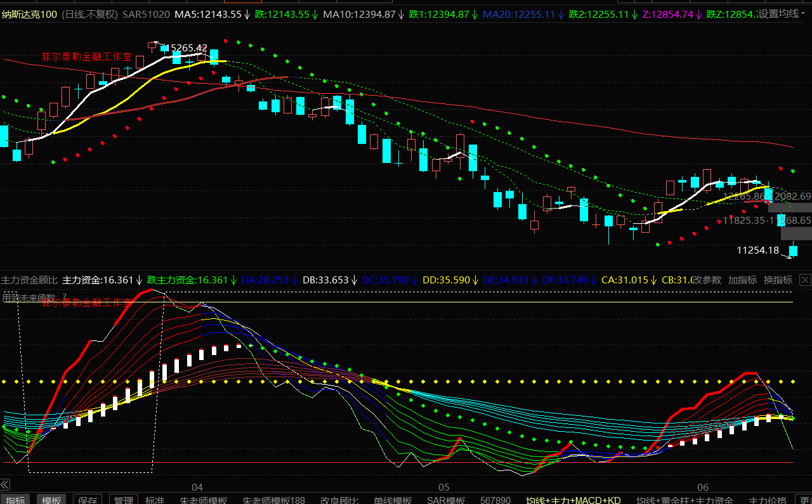
Task: Click the 11254.18 low price label
Action: (x=757, y=250)
